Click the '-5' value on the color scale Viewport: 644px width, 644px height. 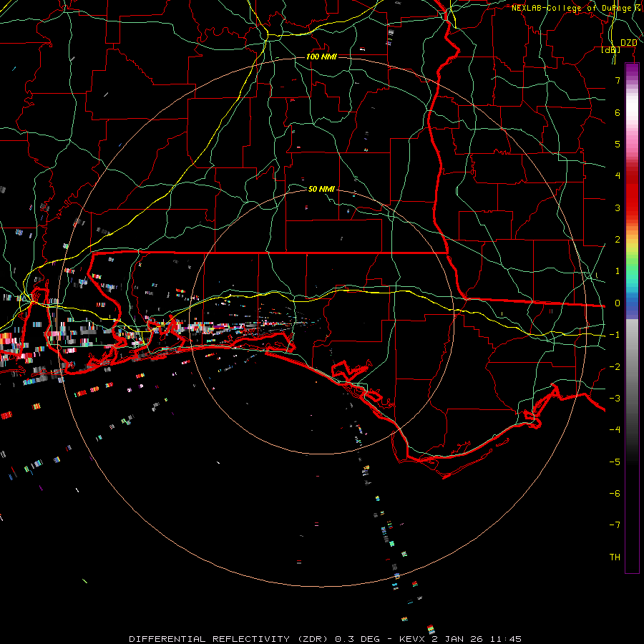coord(615,462)
